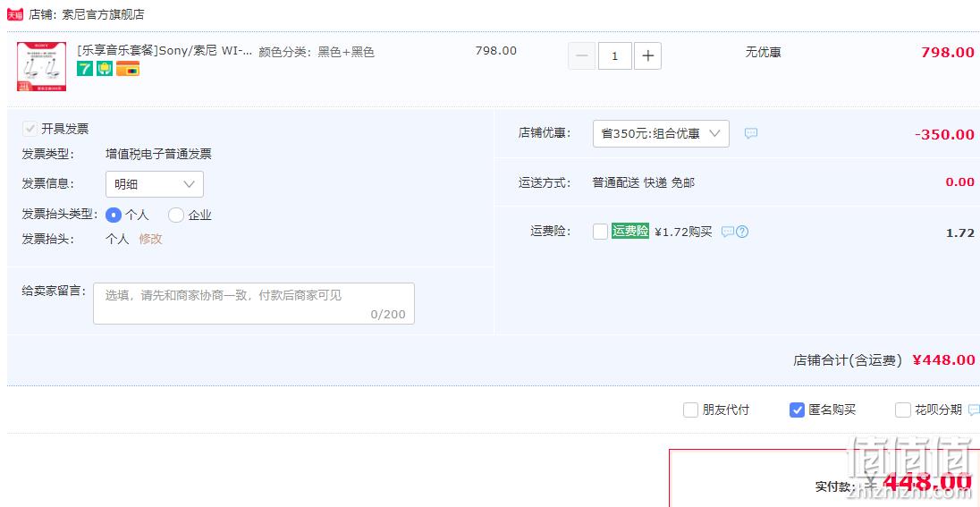This screenshot has width=980, height=507.
Task: Click the 增值税电子普通发票 invoice type text
Action: click(158, 154)
